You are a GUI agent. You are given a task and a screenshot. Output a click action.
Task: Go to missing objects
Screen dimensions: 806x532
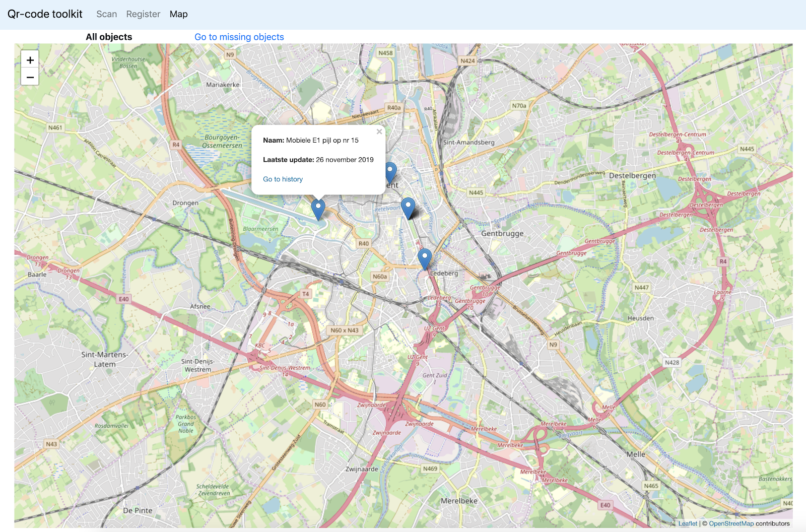click(239, 37)
